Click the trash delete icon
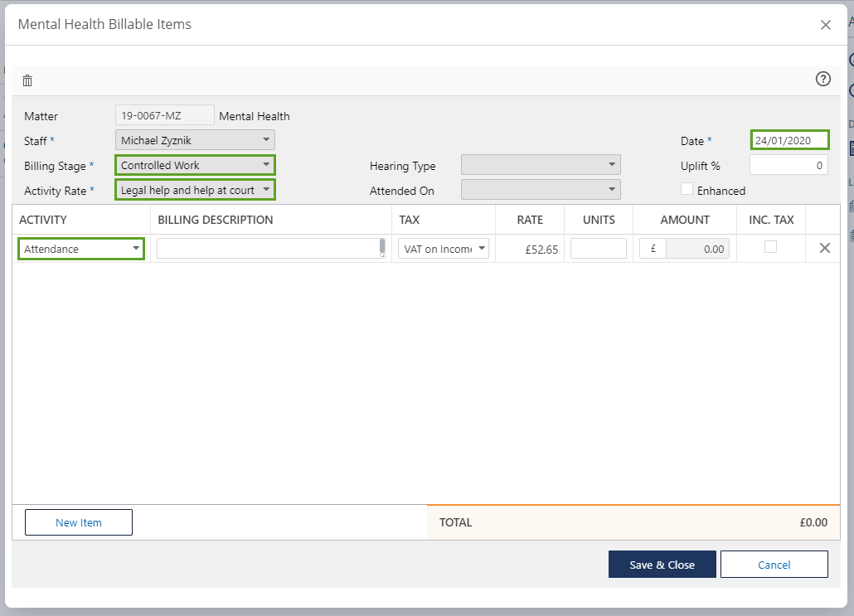The height and width of the screenshot is (616, 854). [x=27, y=80]
